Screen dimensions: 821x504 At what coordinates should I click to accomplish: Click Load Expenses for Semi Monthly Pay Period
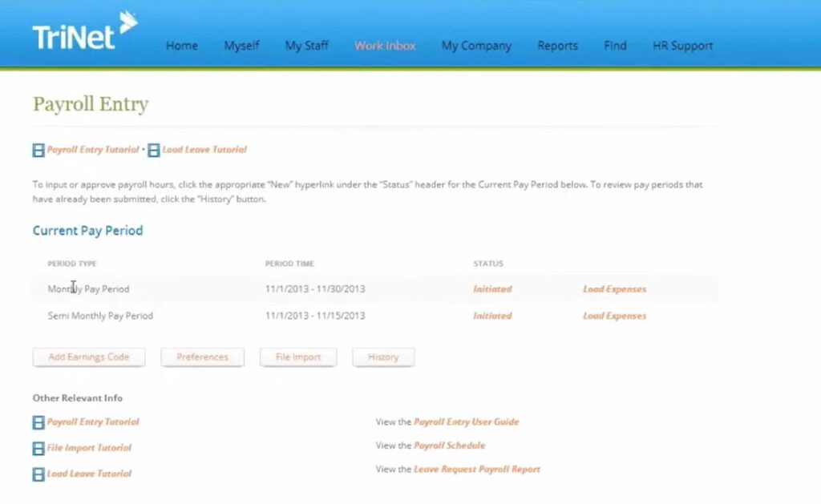point(614,316)
